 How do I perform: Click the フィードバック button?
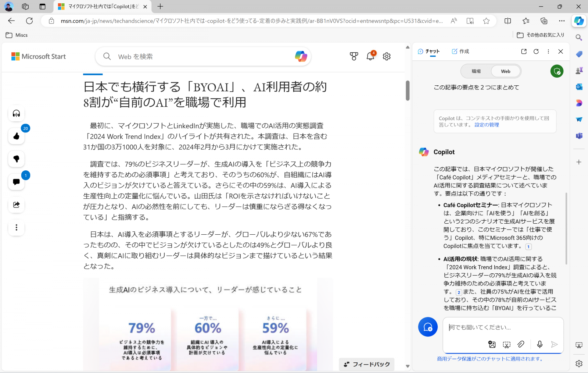(x=367, y=364)
